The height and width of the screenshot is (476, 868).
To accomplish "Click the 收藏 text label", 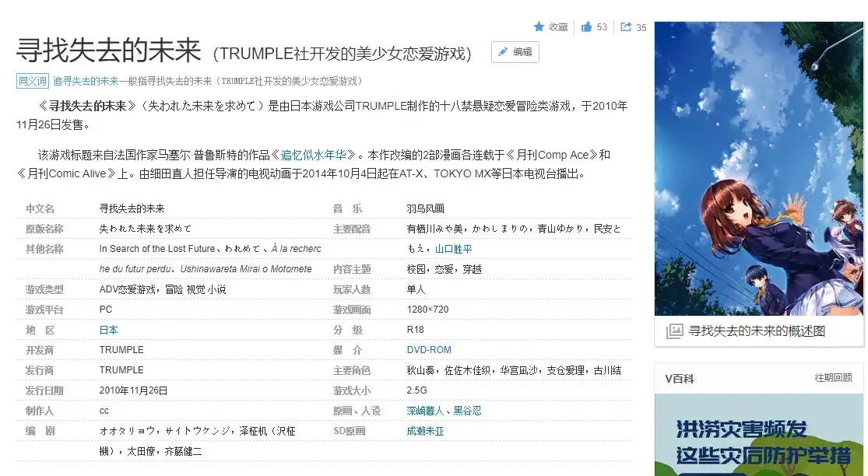I will pyautogui.click(x=558, y=27).
